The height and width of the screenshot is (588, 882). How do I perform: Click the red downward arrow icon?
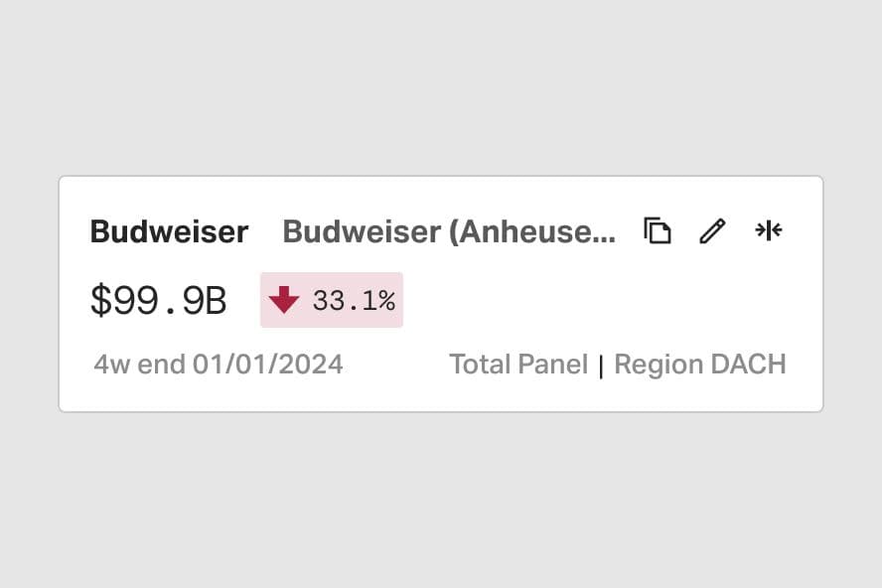click(x=284, y=300)
